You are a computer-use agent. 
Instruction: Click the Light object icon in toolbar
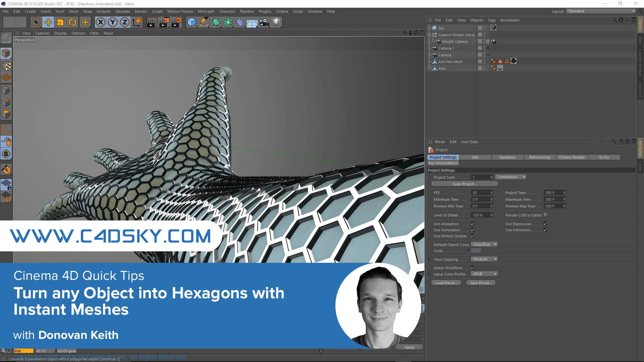pos(276,22)
